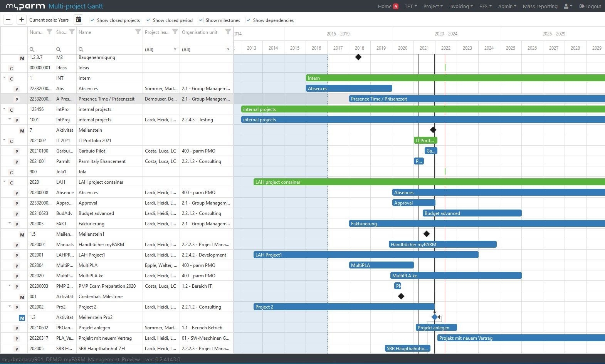Click the Home notification badge
The image size is (605, 364).
click(396, 7)
